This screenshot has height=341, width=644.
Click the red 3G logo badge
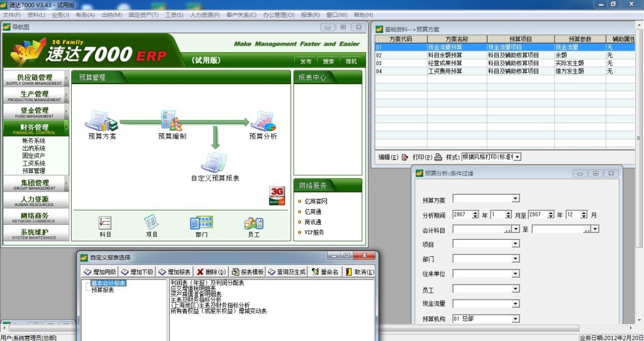pos(277,196)
